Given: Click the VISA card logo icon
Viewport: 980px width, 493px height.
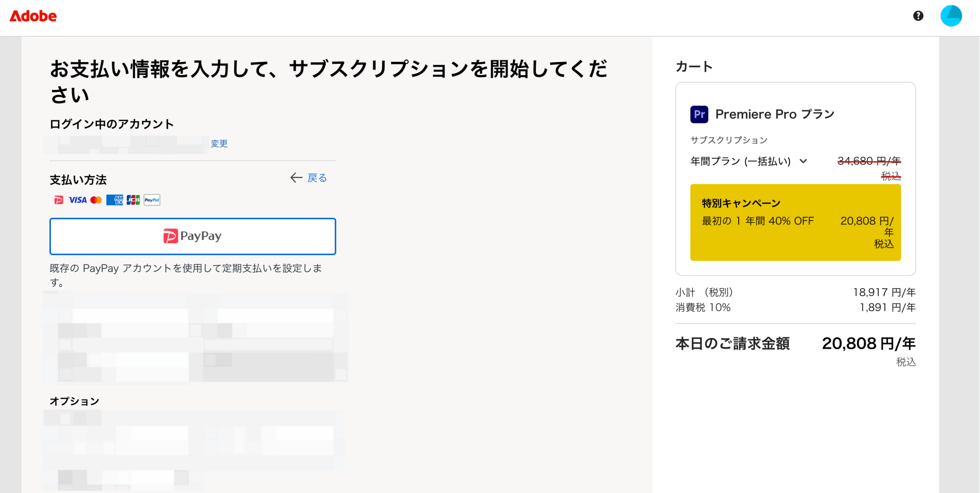Looking at the screenshot, I should coord(77,200).
